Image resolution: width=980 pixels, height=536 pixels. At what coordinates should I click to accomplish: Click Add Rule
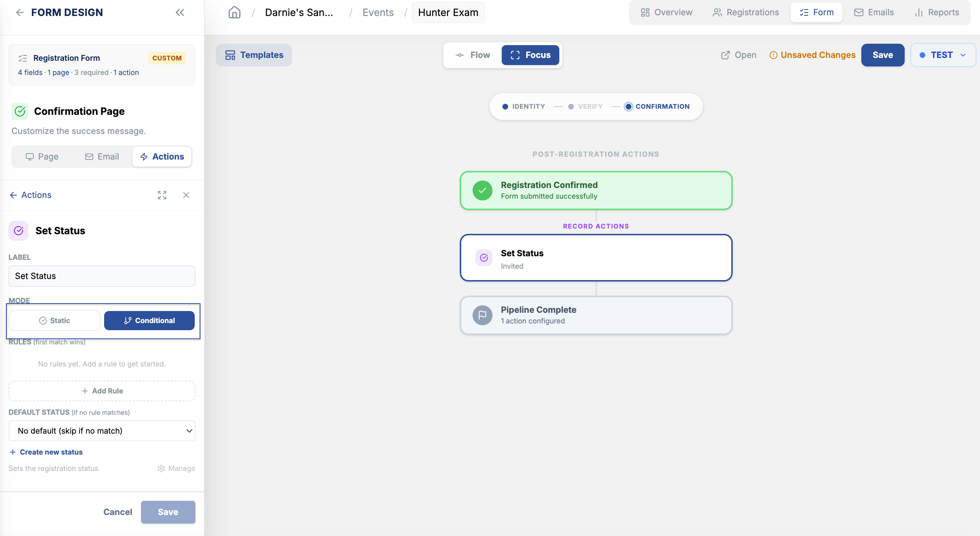[x=102, y=391]
